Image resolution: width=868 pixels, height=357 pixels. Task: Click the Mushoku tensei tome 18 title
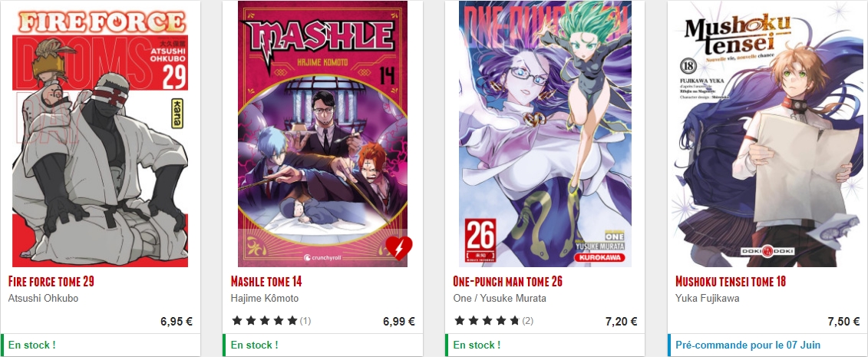point(731,282)
